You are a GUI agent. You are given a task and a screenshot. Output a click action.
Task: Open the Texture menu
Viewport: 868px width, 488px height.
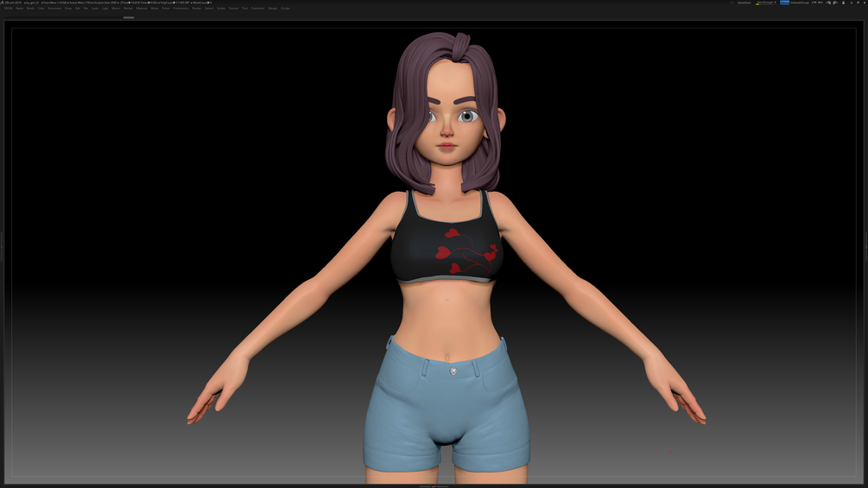coord(233,9)
